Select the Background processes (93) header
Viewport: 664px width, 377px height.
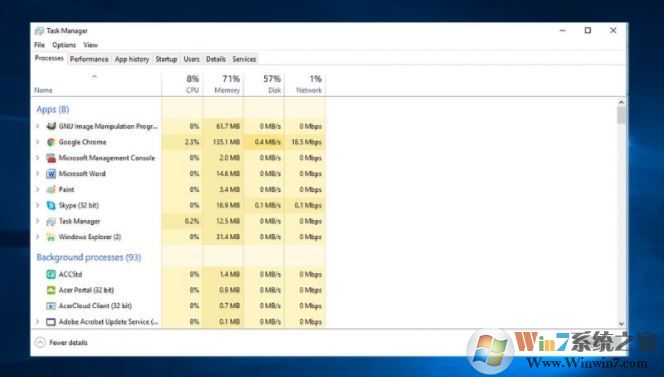tap(89, 257)
